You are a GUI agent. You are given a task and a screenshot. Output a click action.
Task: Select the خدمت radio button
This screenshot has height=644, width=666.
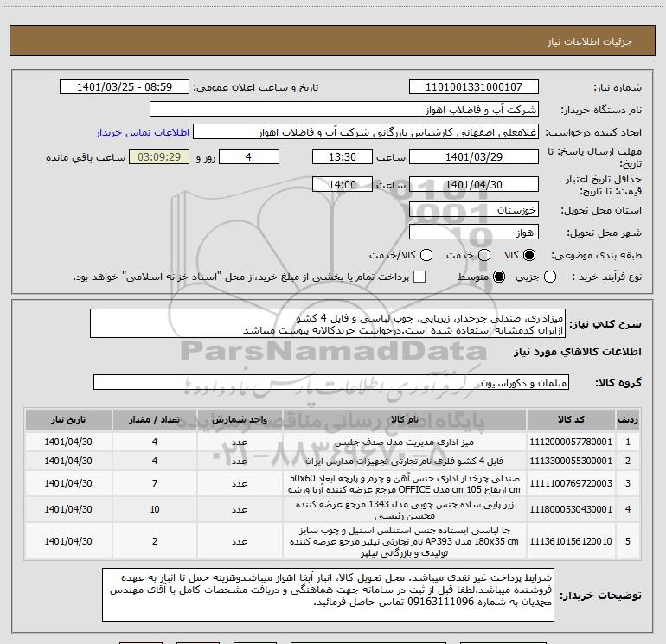(484, 255)
